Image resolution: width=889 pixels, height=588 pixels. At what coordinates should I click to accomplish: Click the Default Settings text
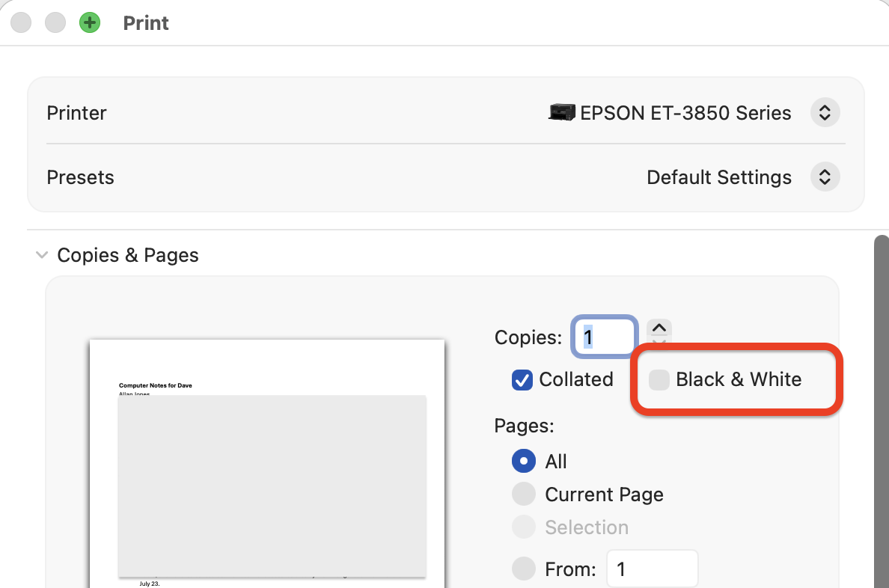(719, 177)
